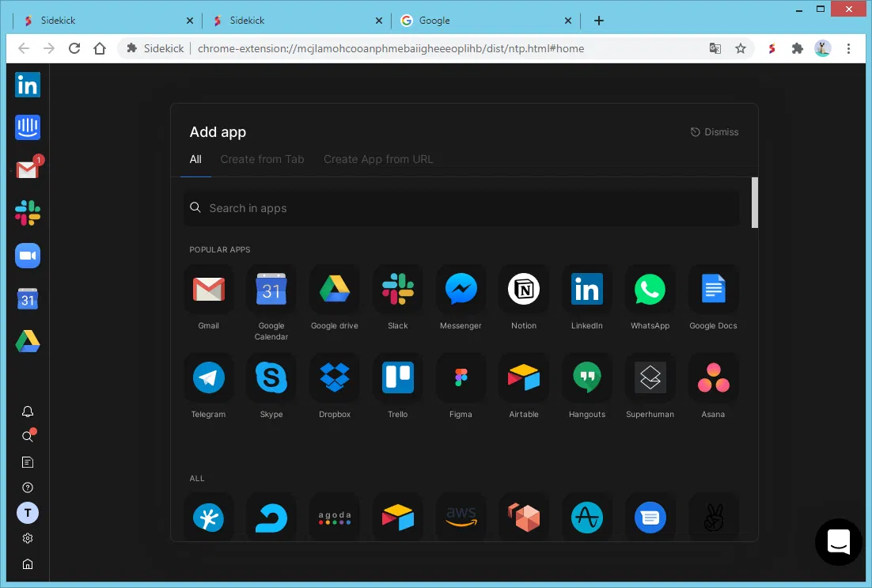Screen dimensions: 872x588
Task: Add Google Calendar from popular apps
Action: coord(271,290)
